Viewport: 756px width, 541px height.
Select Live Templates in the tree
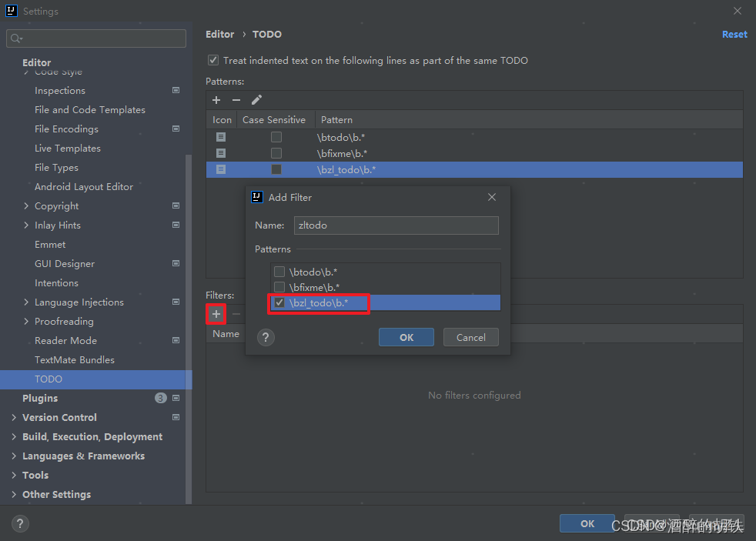click(x=68, y=149)
